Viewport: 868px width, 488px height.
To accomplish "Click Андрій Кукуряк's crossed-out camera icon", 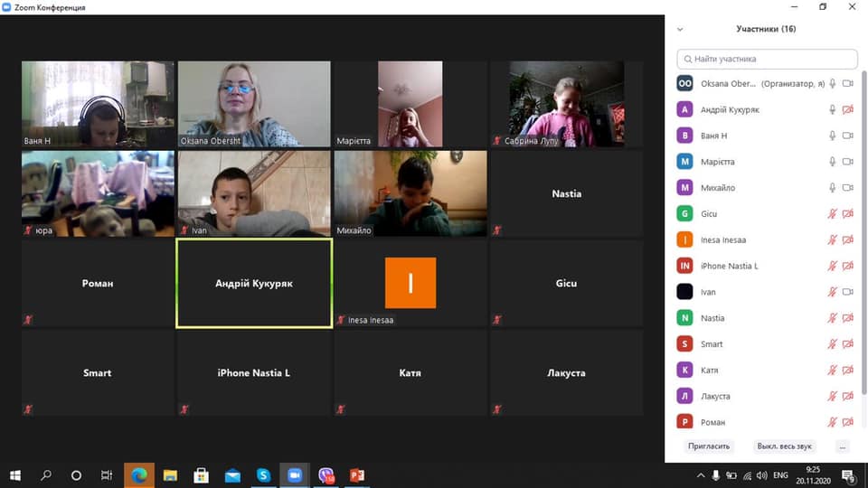I will 848,109.
